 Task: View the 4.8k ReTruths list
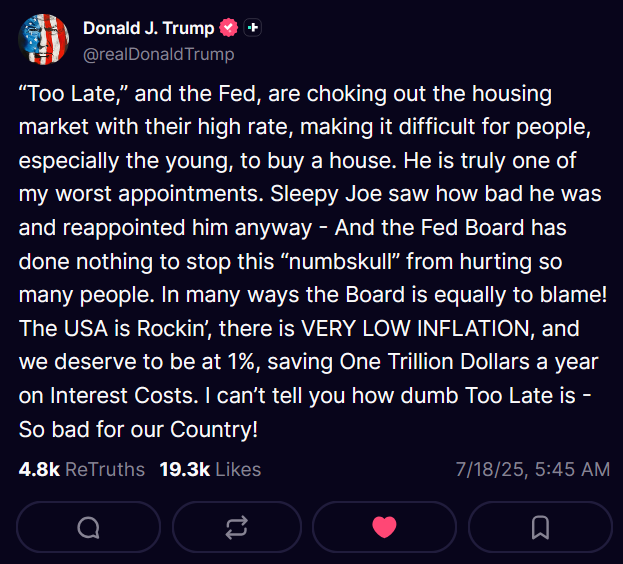tap(81, 469)
